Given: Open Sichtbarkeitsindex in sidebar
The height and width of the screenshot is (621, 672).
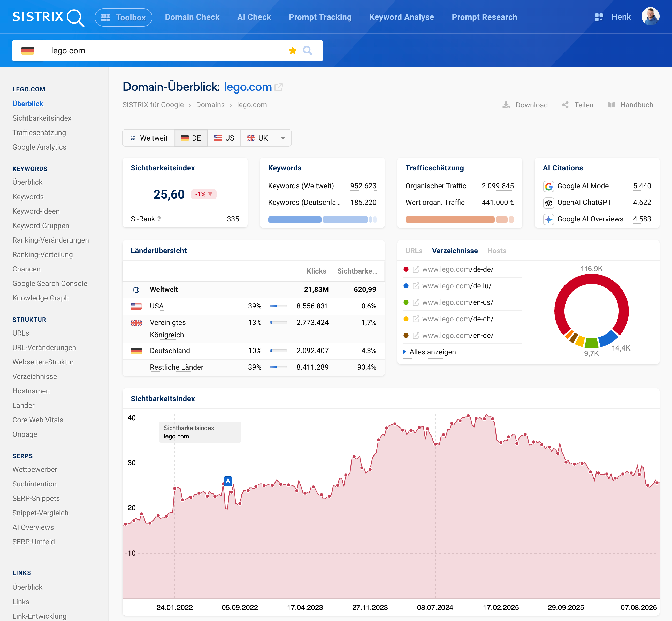Looking at the screenshot, I should click(x=42, y=118).
